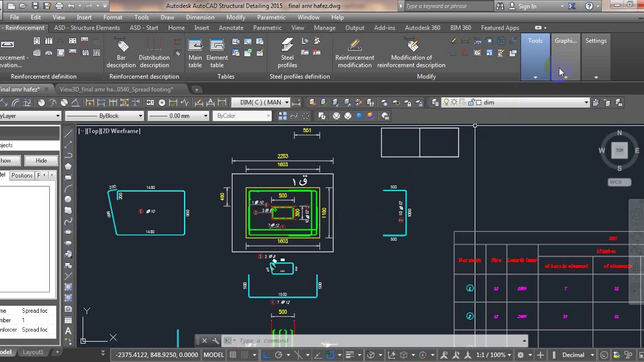Viewport: 644px width, 362px height.
Task: Open the Bar description tool
Action: point(121,53)
